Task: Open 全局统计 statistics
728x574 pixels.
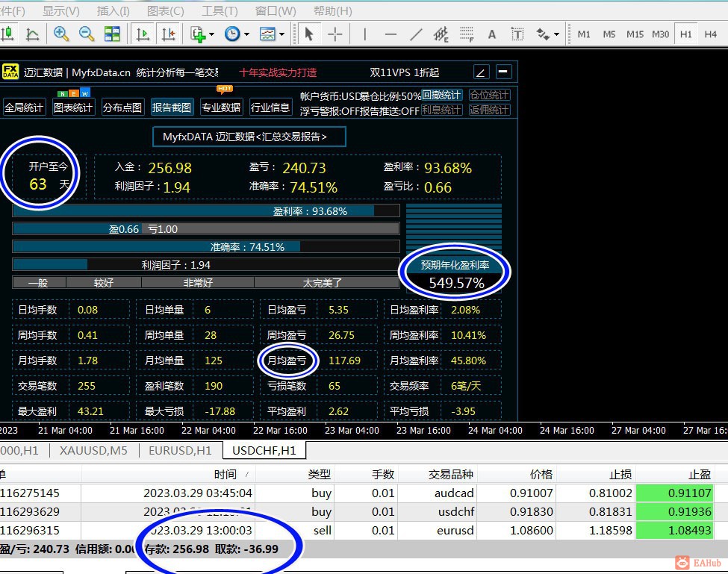Action: click(x=24, y=107)
